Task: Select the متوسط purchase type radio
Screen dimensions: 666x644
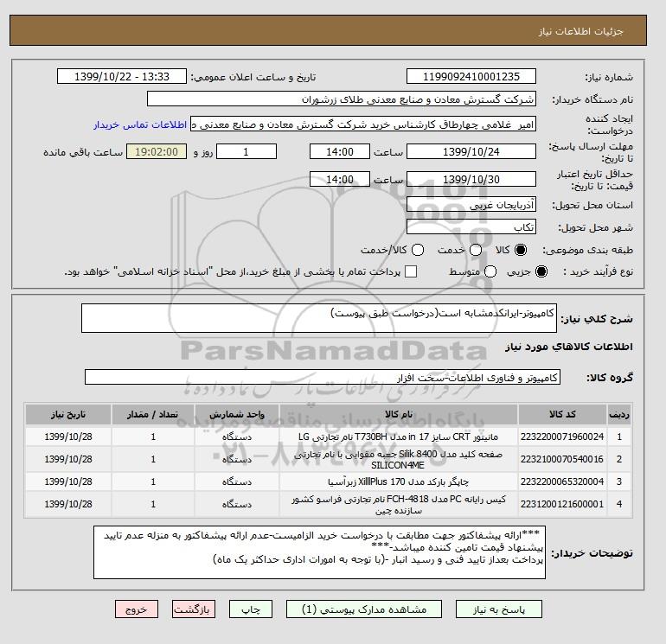Action: (x=490, y=271)
